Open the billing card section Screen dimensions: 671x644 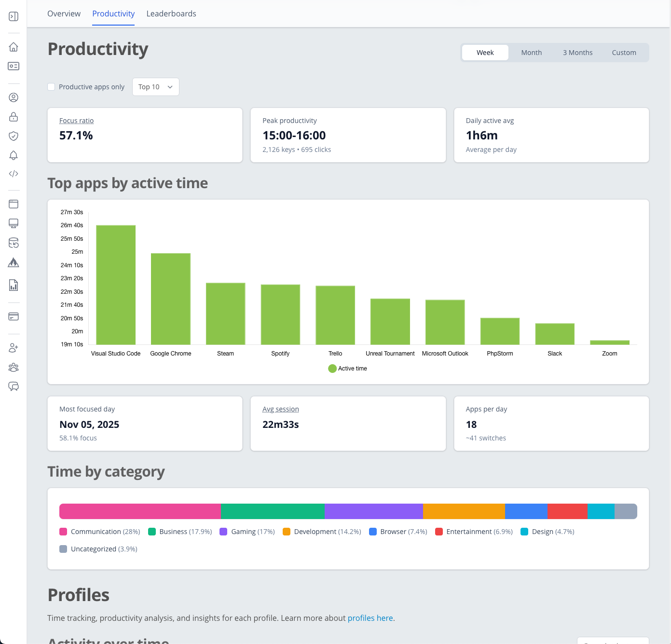(x=14, y=316)
